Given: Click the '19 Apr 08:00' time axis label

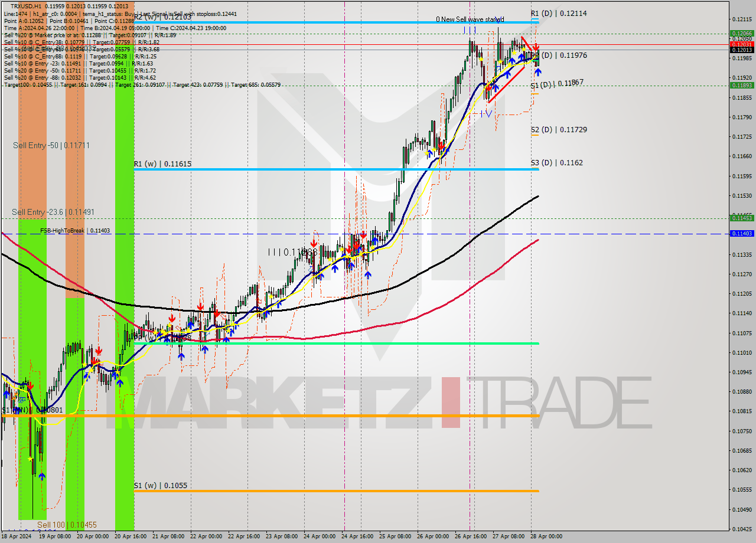Looking at the screenshot, I should click(x=54, y=537).
